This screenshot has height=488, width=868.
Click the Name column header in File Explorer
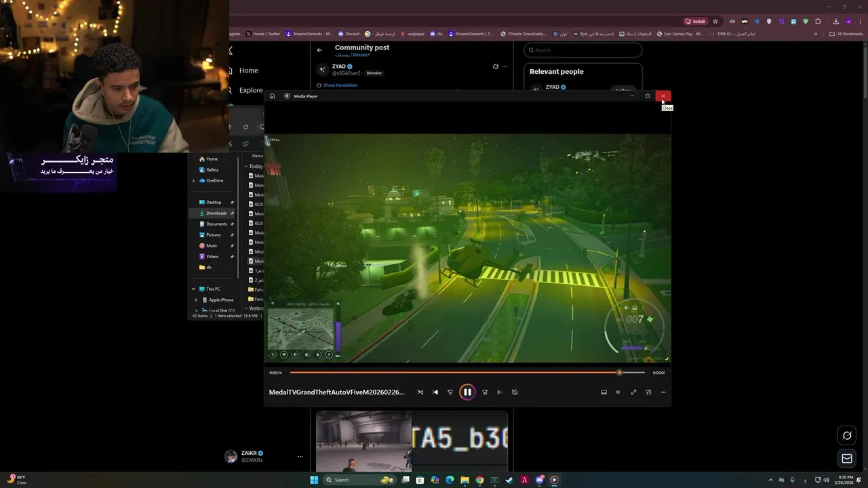pyautogui.click(x=258, y=156)
